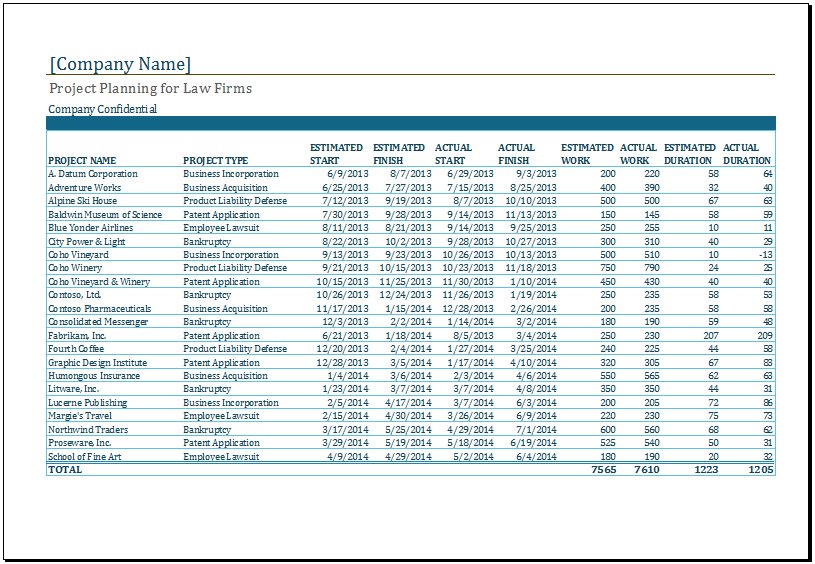Viewport: 815px width, 564px height.
Task: Select the ESTIMATED START column header
Action: (336, 154)
